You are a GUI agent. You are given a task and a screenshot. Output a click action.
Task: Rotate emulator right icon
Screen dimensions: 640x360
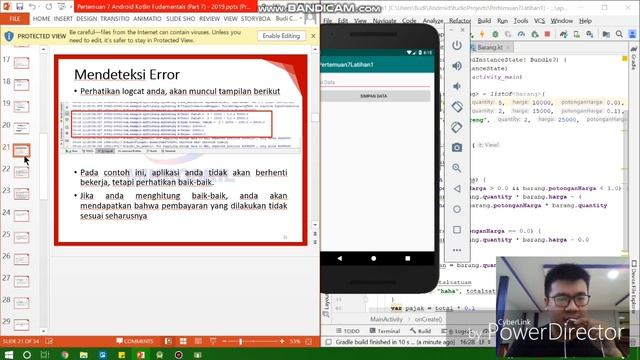[x=457, y=127]
